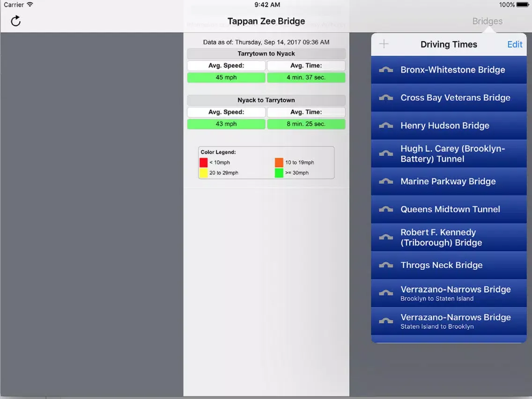
Task: Select Bronx-Whitestone Bridge
Action: pos(449,70)
